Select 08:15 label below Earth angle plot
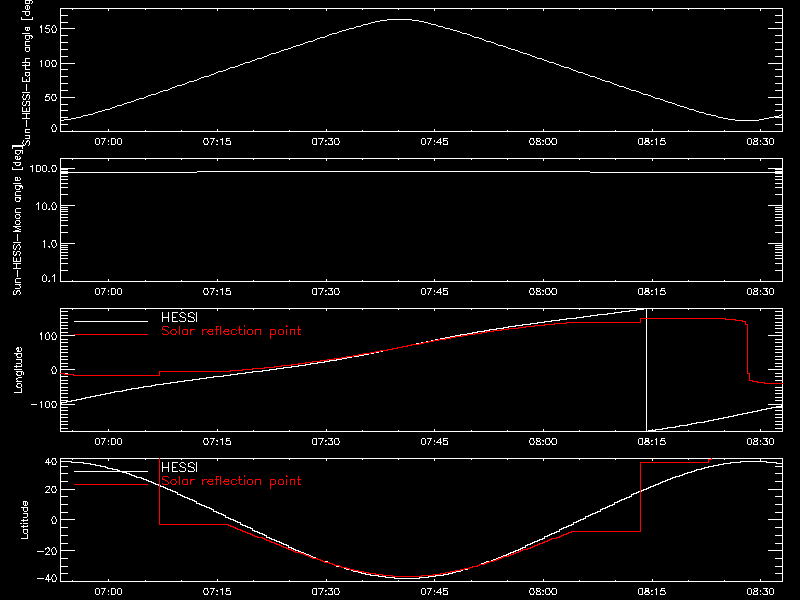Viewport: 800px width, 600px height. [652, 141]
